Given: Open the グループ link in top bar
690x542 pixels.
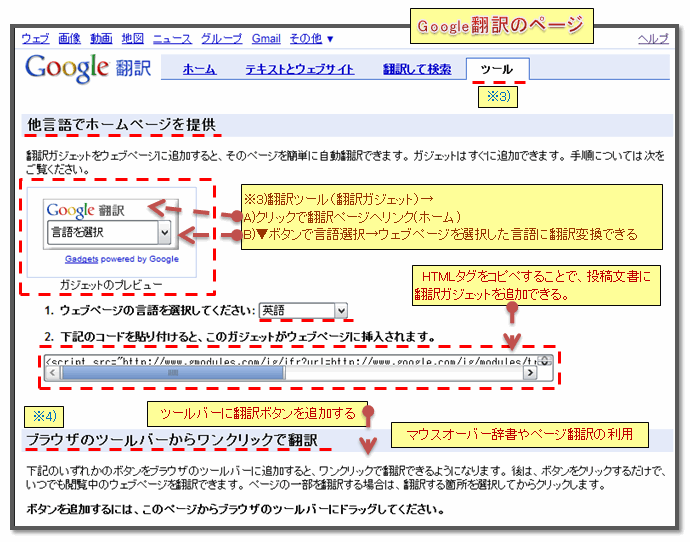Looking at the screenshot, I should coord(221,39).
